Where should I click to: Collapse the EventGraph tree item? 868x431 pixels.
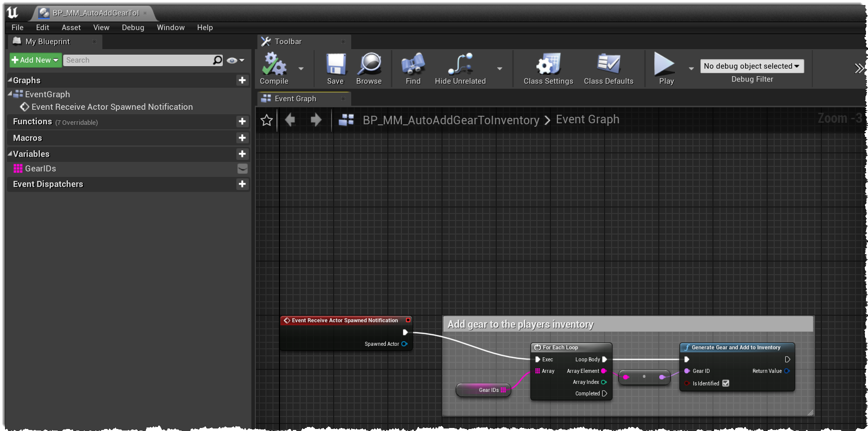10,94
